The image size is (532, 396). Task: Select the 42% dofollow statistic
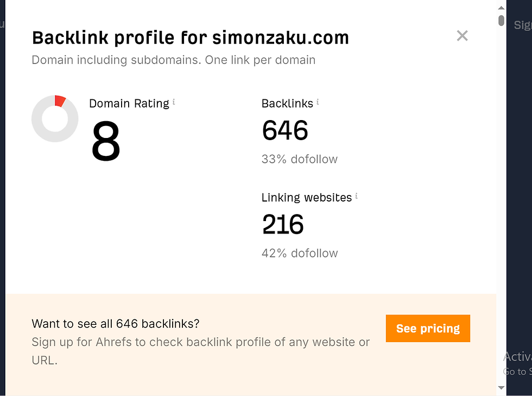pos(300,253)
